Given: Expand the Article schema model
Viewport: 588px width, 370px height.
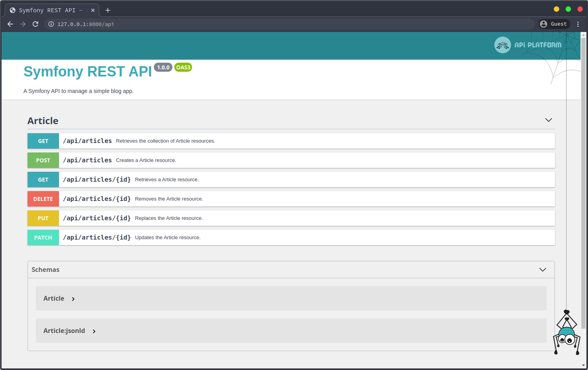Looking at the screenshot, I should (73, 299).
